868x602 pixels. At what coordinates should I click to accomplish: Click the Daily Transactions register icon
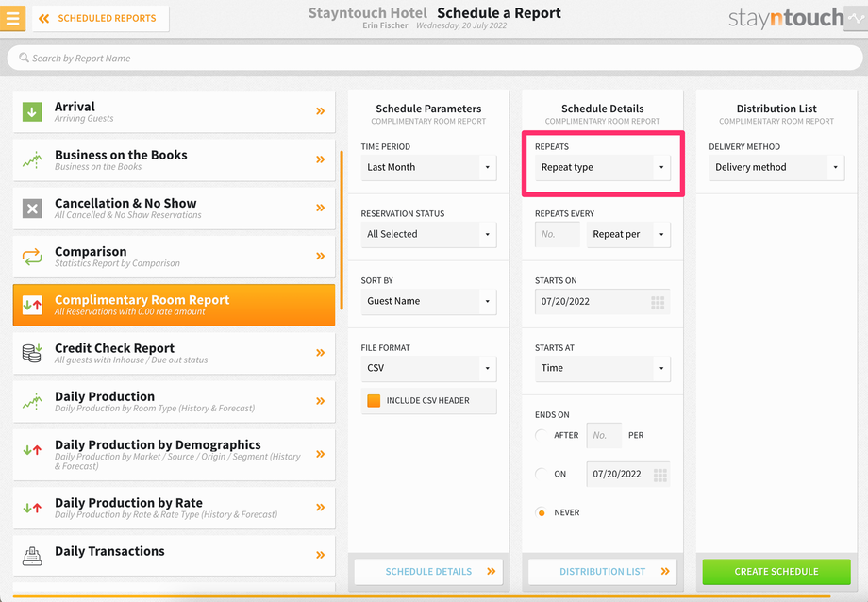point(32,556)
